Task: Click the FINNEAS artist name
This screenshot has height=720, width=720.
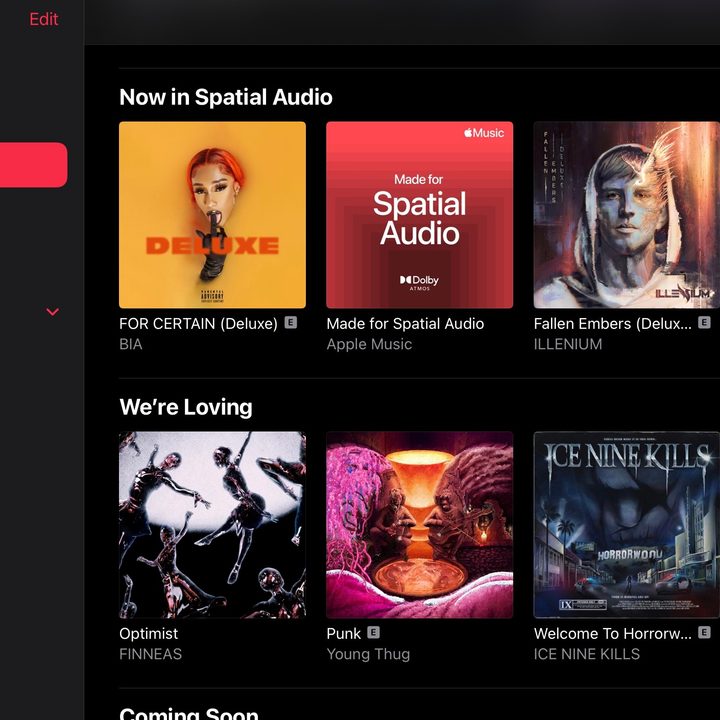Action: pyautogui.click(x=150, y=654)
